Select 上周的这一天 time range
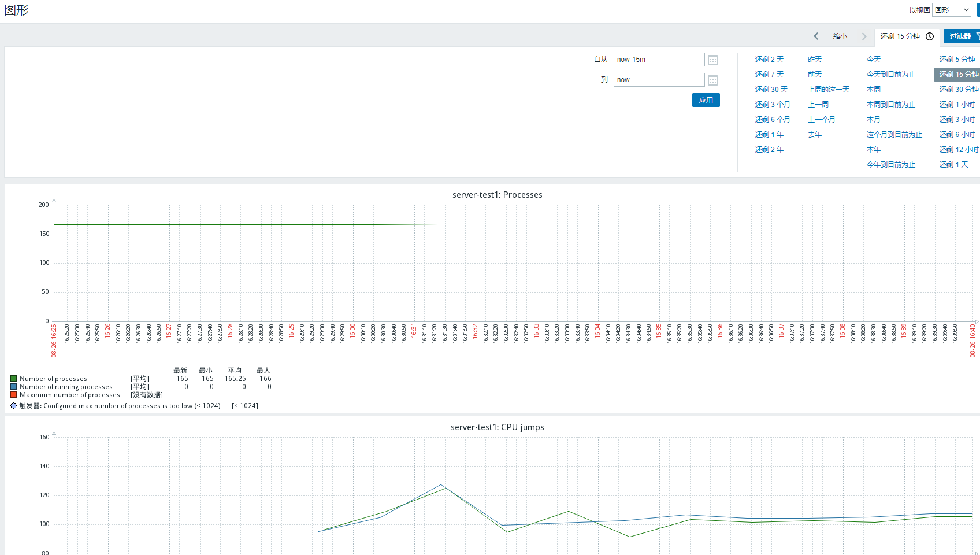The height and width of the screenshot is (555, 980). [829, 90]
